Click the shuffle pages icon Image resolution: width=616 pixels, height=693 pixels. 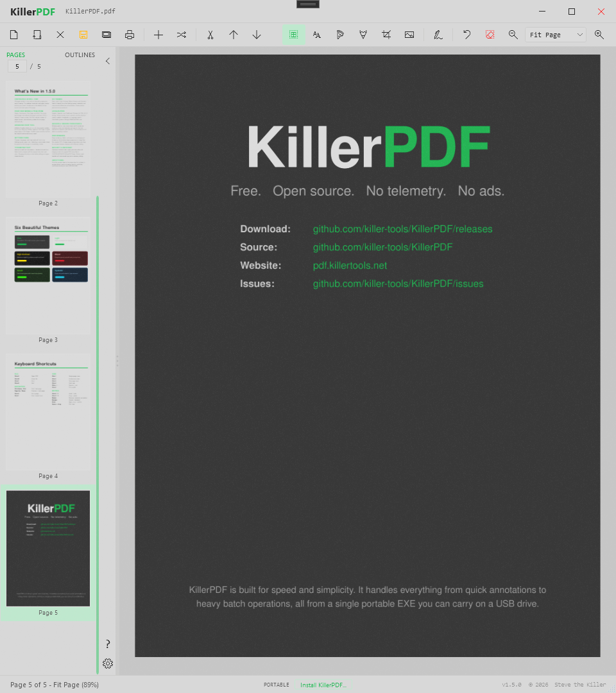click(181, 35)
